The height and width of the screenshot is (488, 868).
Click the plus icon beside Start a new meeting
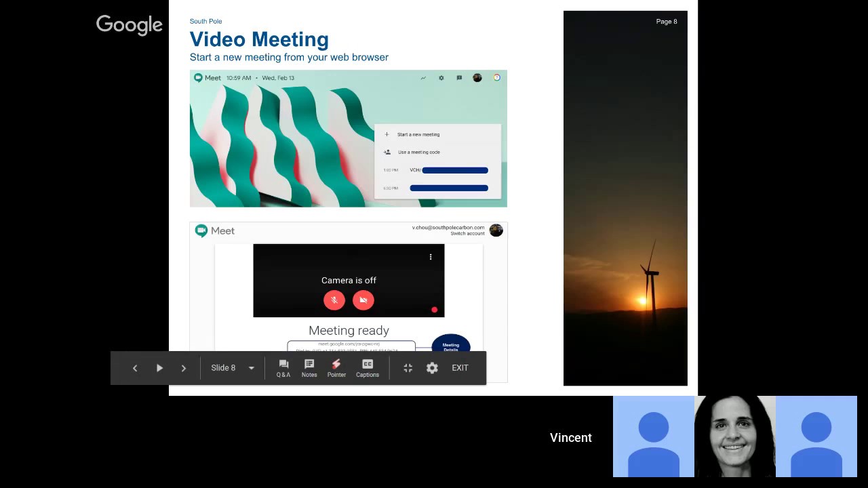coord(387,134)
